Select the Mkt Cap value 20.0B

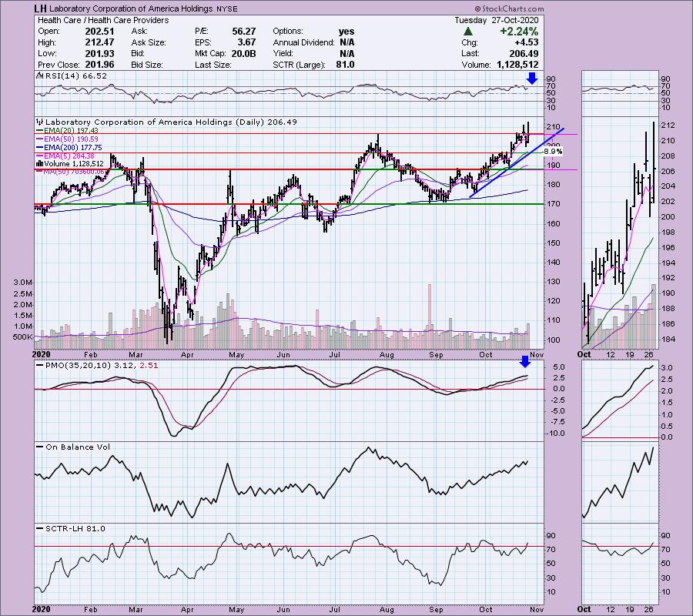(x=243, y=53)
